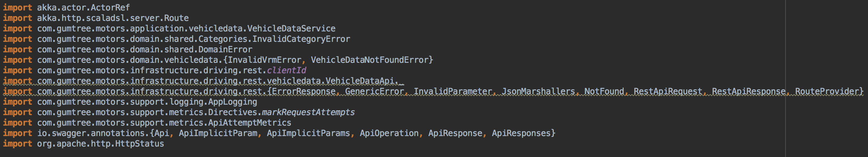The width and height of the screenshot is (868, 157).
Task: Click RestApiRequest in the rest import list
Action: point(668,91)
